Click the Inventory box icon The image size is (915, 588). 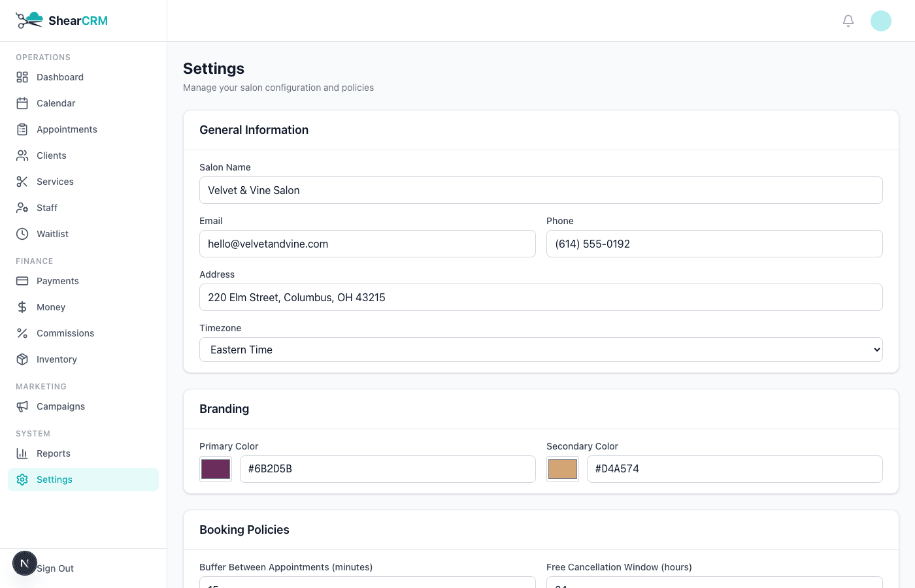[22, 359]
